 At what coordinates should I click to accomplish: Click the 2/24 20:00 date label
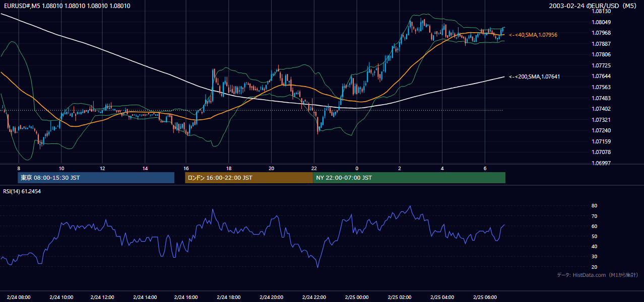coord(271,297)
